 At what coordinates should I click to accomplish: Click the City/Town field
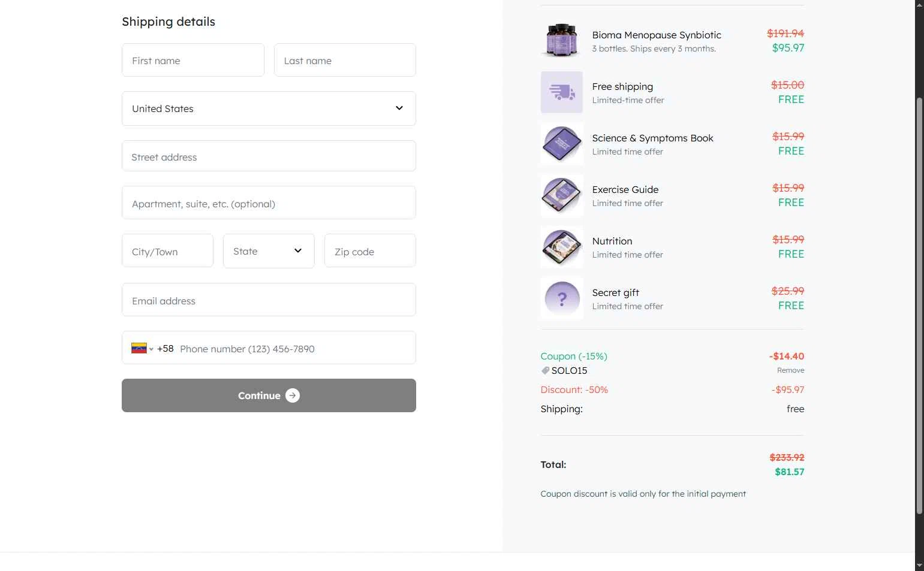click(x=167, y=250)
